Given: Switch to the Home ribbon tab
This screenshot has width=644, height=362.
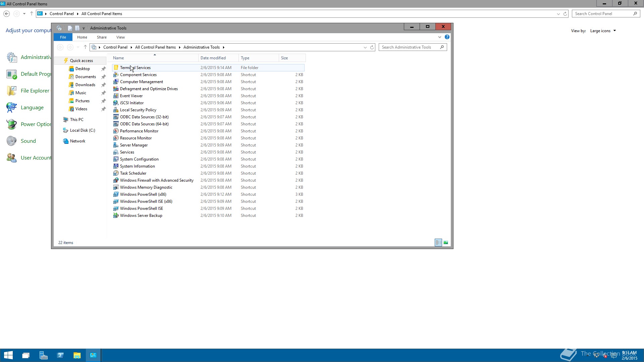Looking at the screenshot, I should point(82,37).
